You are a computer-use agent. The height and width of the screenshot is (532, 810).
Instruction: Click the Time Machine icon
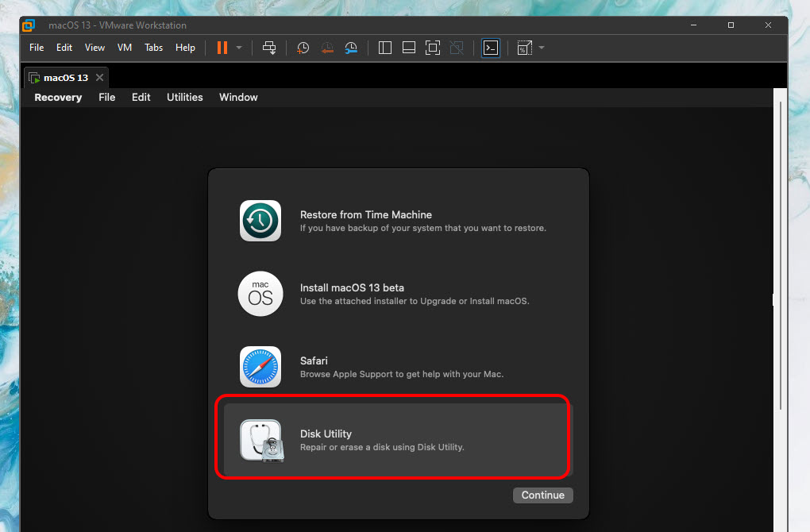260,221
